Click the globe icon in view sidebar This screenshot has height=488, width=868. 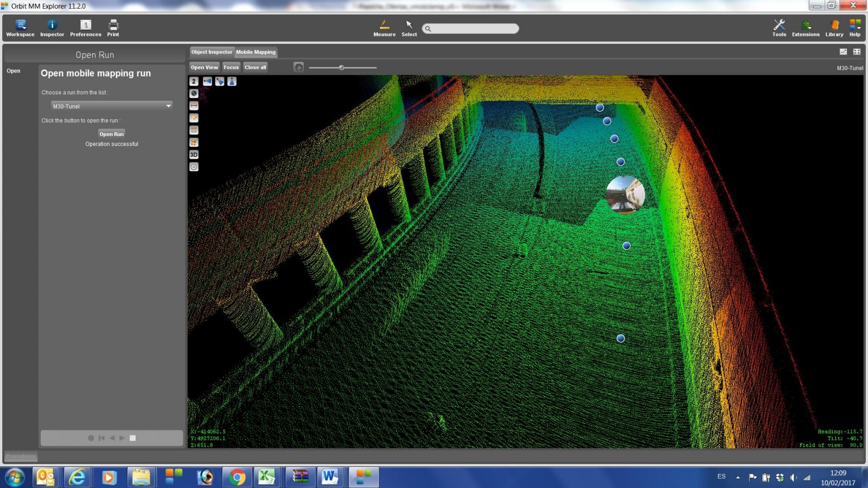(194, 93)
